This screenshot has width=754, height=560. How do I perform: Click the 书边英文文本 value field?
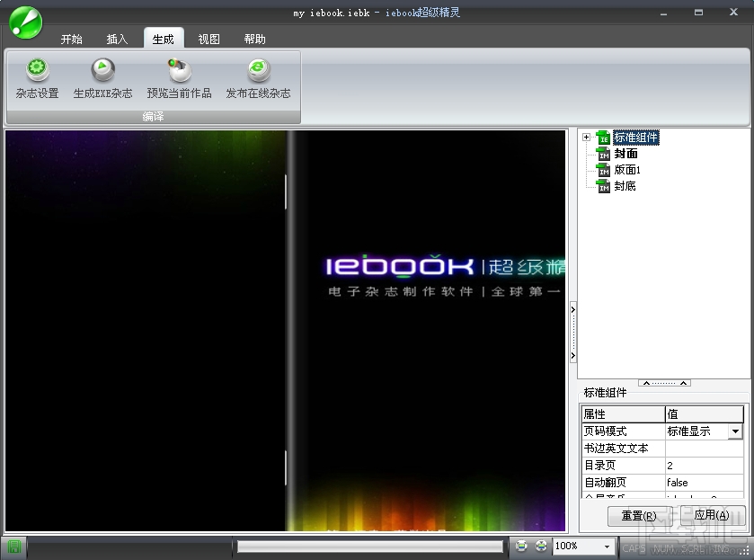click(x=704, y=449)
